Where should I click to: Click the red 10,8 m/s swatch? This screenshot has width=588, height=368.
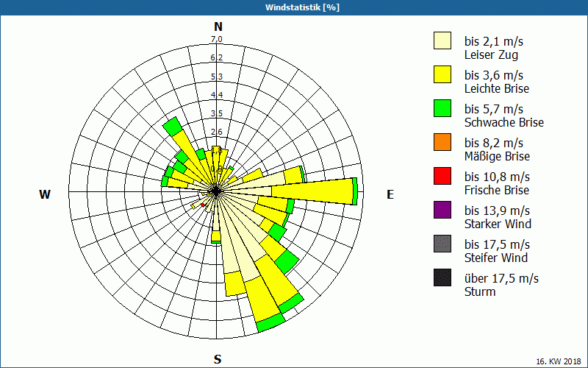point(442,176)
